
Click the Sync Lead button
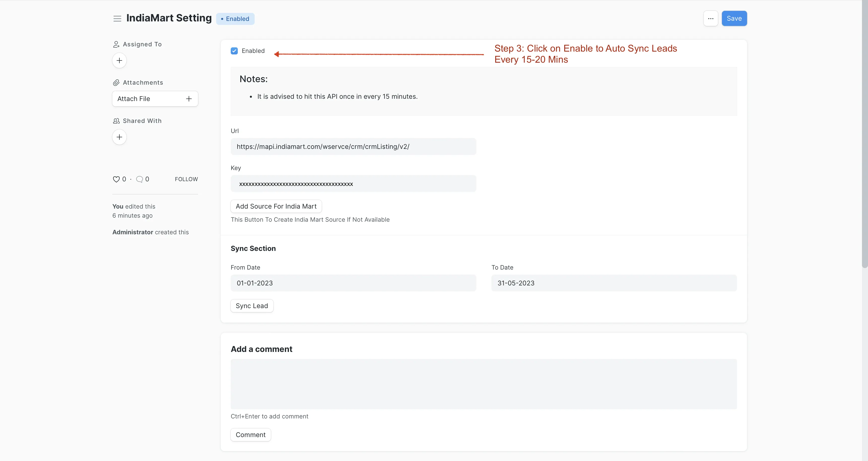[252, 306]
